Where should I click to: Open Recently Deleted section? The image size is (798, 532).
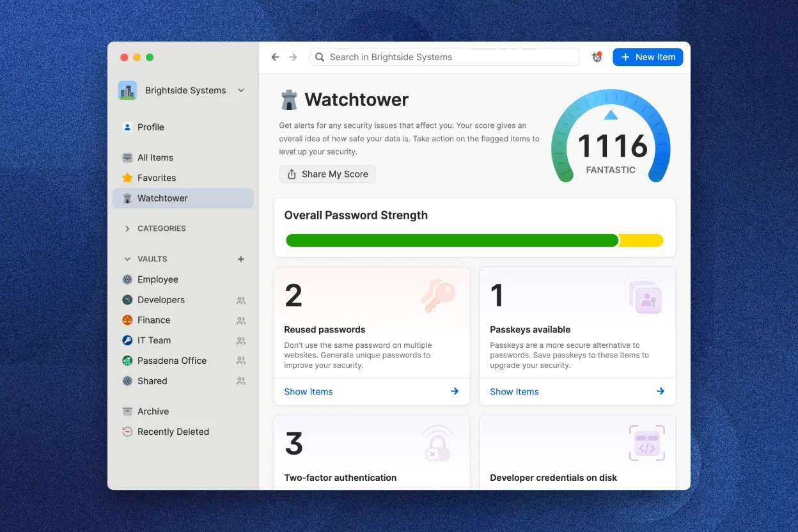point(183,432)
